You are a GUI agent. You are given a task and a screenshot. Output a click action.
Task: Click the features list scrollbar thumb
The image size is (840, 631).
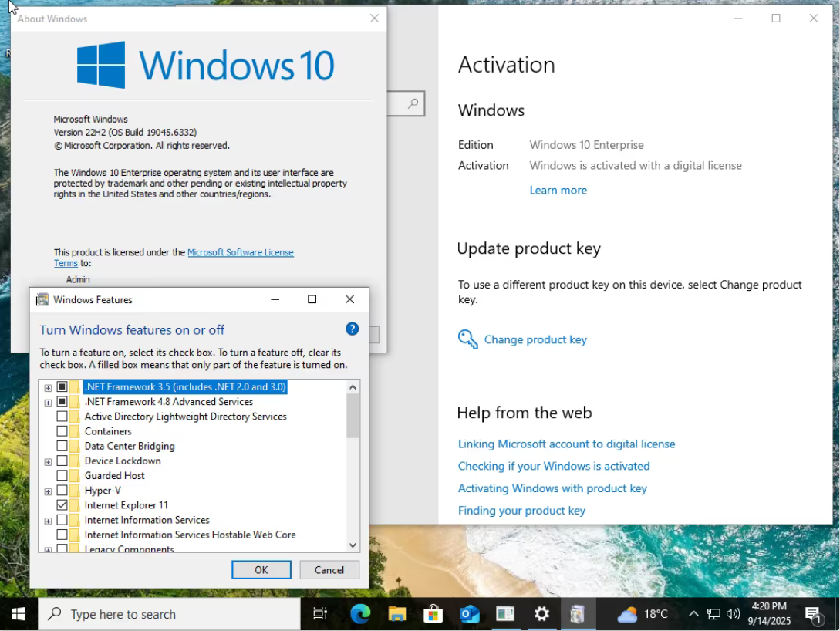tap(353, 417)
